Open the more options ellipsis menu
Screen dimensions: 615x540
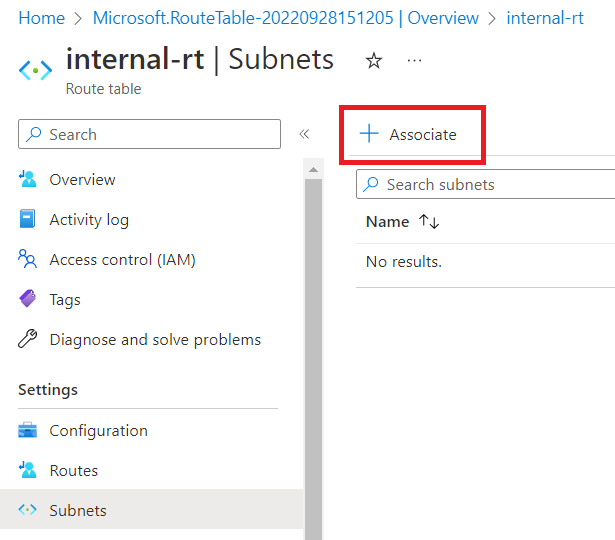point(414,61)
